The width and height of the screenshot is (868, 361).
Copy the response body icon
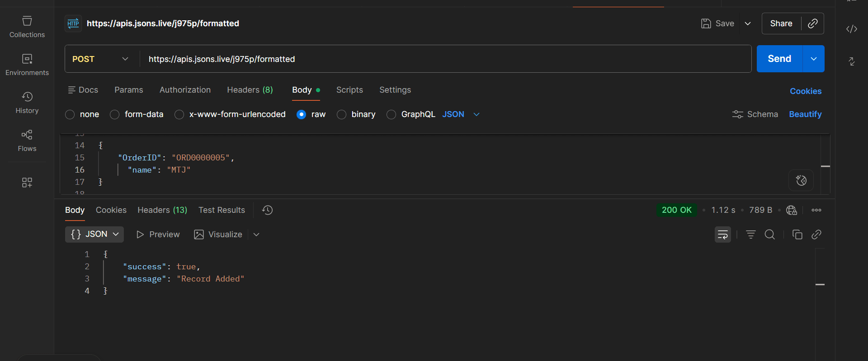pyautogui.click(x=797, y=234)
